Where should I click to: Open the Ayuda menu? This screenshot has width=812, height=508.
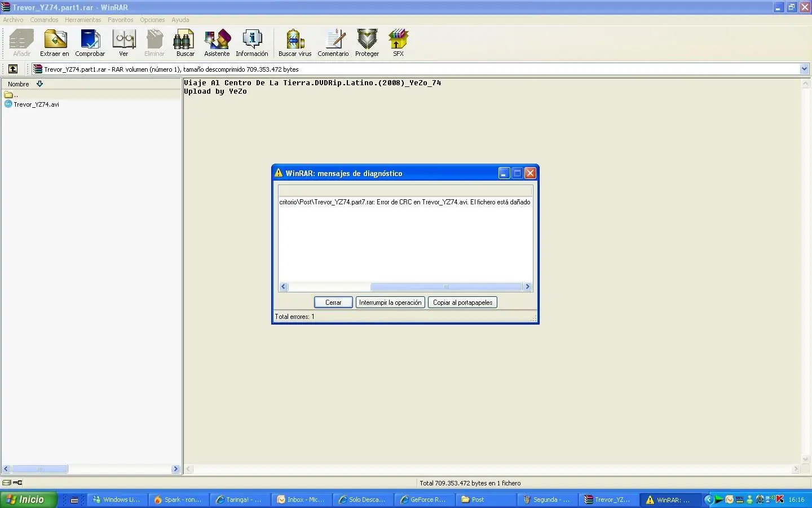pos(180,20)
